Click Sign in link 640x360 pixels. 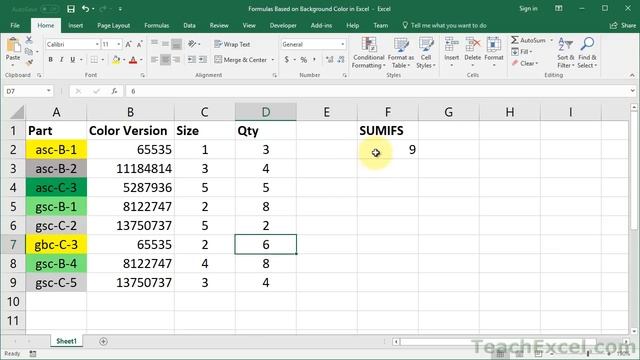pos(528,9)
